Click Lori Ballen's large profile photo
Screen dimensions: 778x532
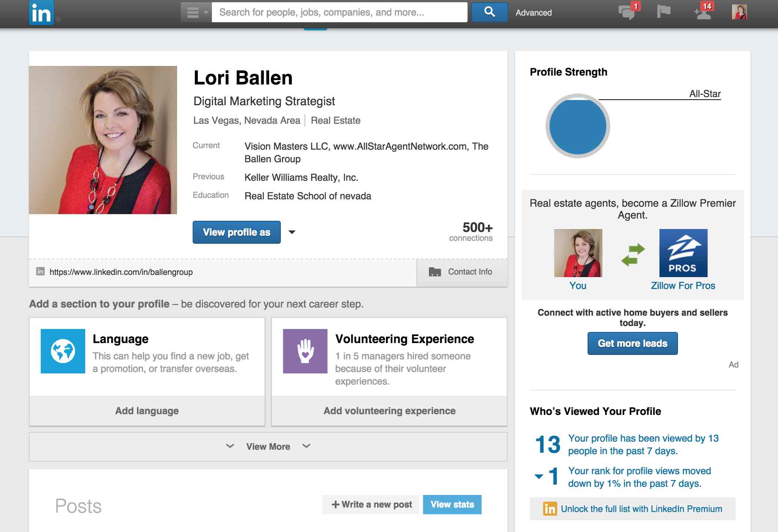pyautogui.click(x=103, y=140)
